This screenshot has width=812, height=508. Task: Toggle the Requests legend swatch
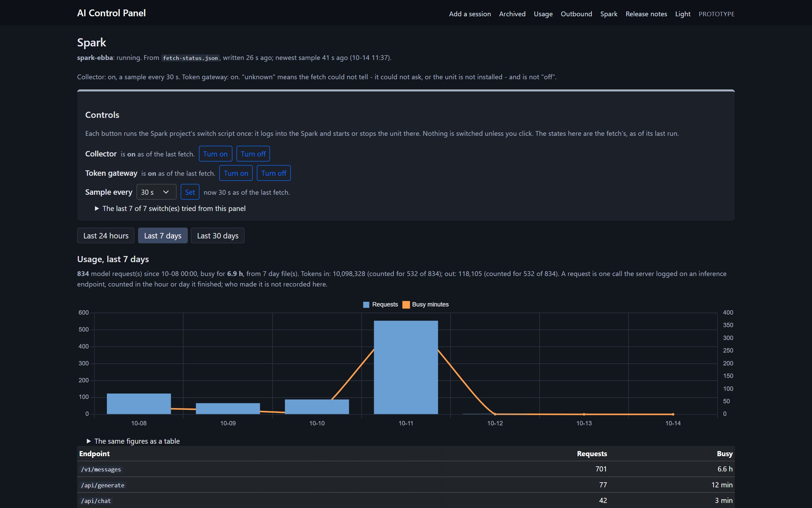click(x=366, y=304)
